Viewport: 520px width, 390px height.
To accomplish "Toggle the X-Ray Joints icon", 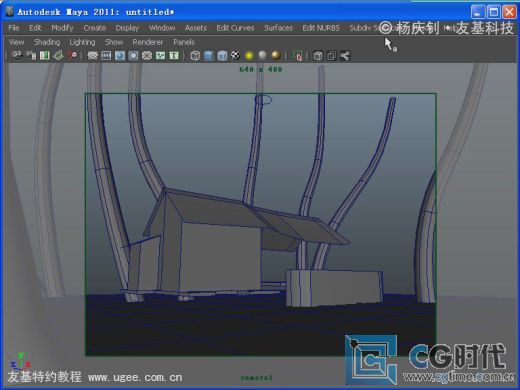I will point(345,55).
